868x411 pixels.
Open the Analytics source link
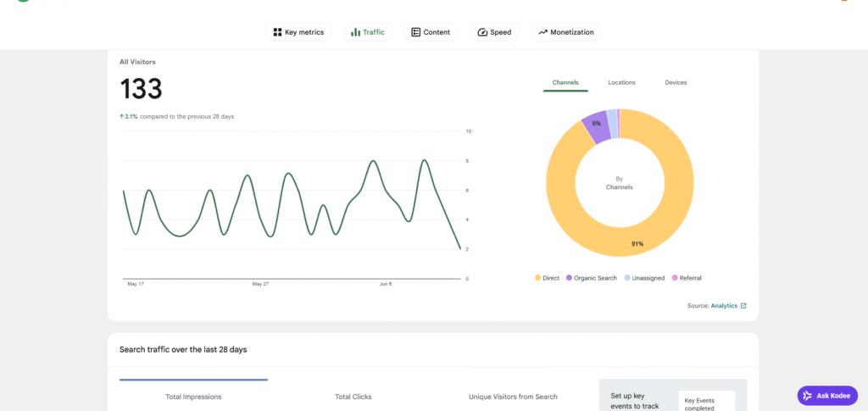724,305
